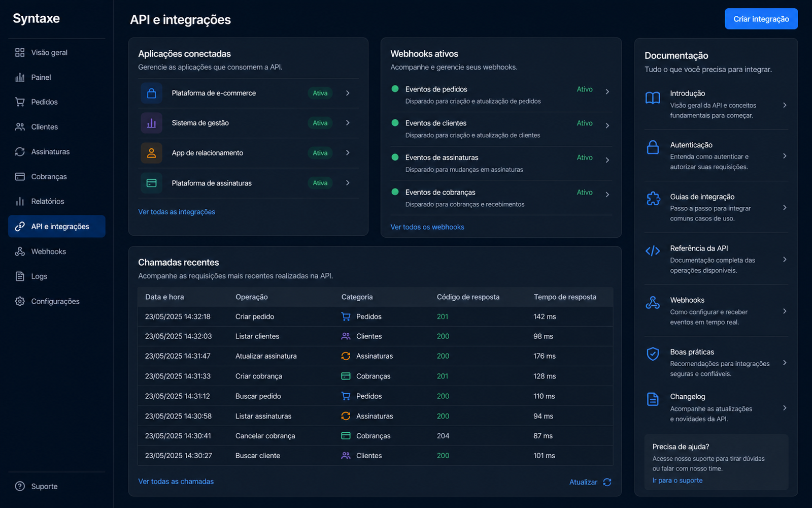
Task: Go to Visão geral in sidebar
Action: click(x=56, y=52)
